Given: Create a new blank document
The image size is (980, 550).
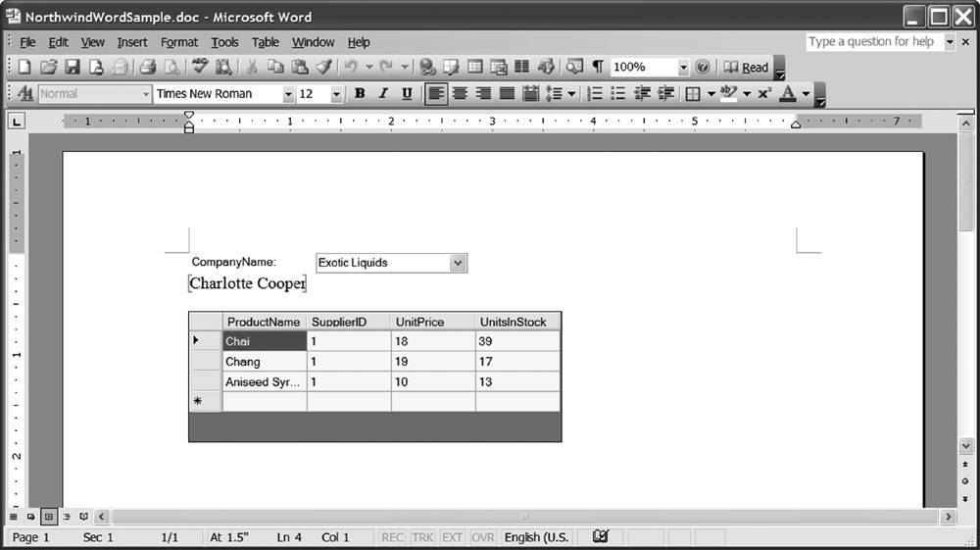Looking at the screenshot, I should 24,67.
